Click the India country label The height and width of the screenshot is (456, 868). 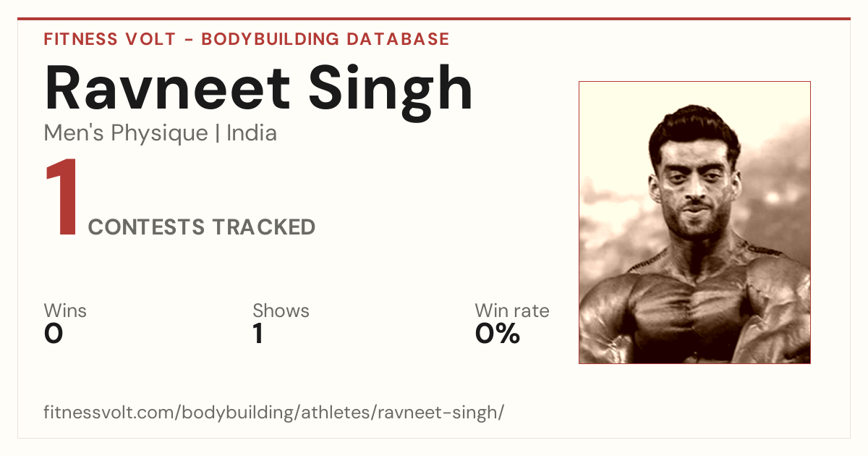point(252,133)
